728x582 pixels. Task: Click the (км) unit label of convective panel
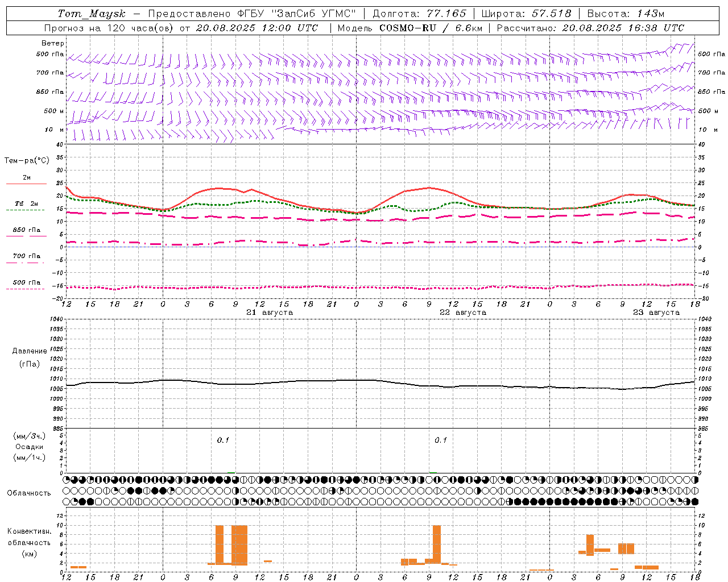(29, 554)
